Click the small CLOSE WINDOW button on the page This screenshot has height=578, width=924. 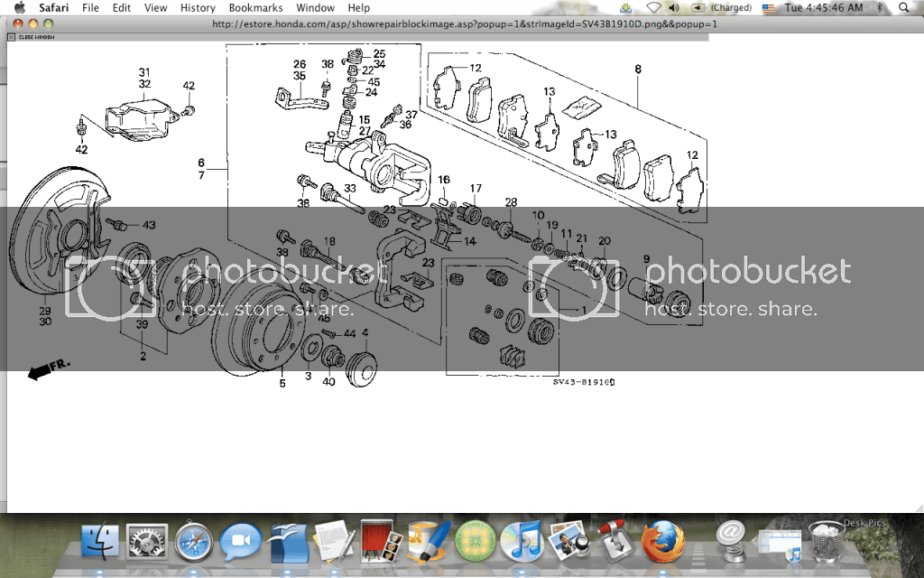pyautogui.click(x=31, y=36)
